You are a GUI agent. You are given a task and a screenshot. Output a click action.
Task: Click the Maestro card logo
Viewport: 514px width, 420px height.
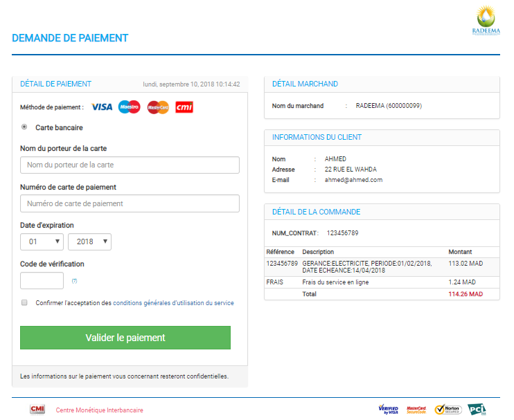tap(129, 107)
